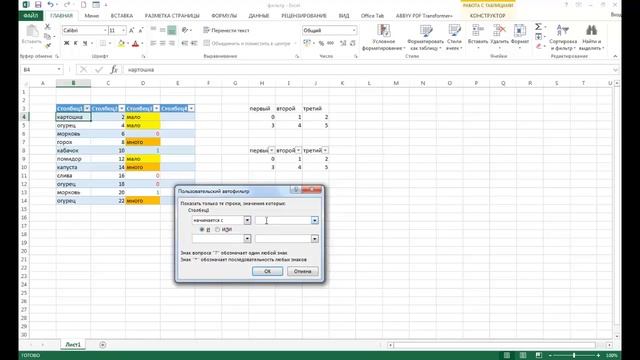Click OK in the autofilter dialog
Viewport: 640px width, 360px height.
coord(267,271)
